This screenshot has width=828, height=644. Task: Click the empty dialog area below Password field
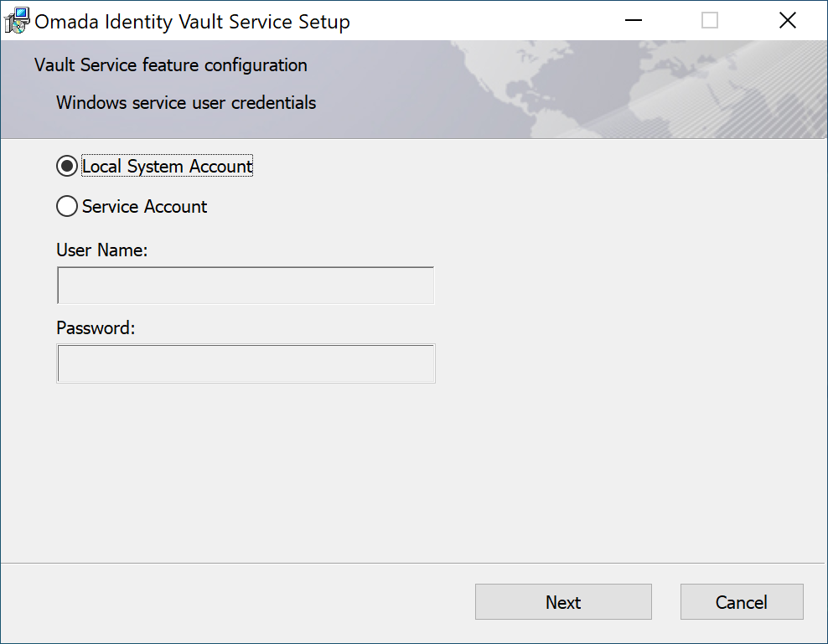click(x=413, y=472)
